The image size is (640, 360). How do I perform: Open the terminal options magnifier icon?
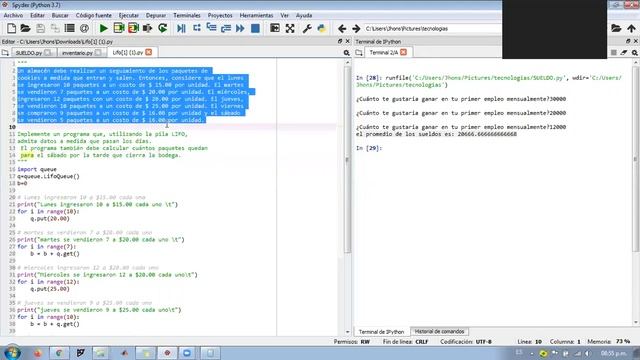(x=634, y=53)
